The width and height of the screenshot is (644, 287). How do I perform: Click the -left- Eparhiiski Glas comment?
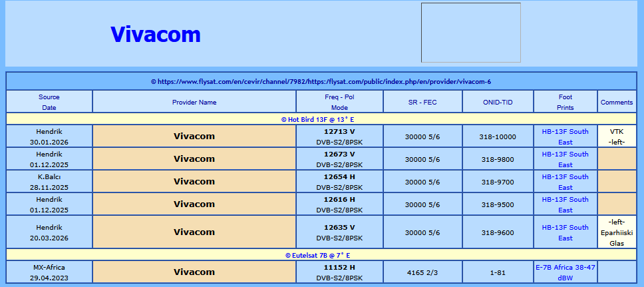tap(617, 232)
